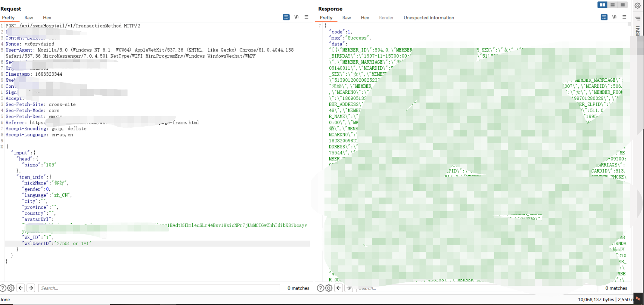Image resolution: width=644 pixels, height=305 pixels.
Task: Switch Request view to Hex tab
Action: pyautogui.click(x=47, y=18)
